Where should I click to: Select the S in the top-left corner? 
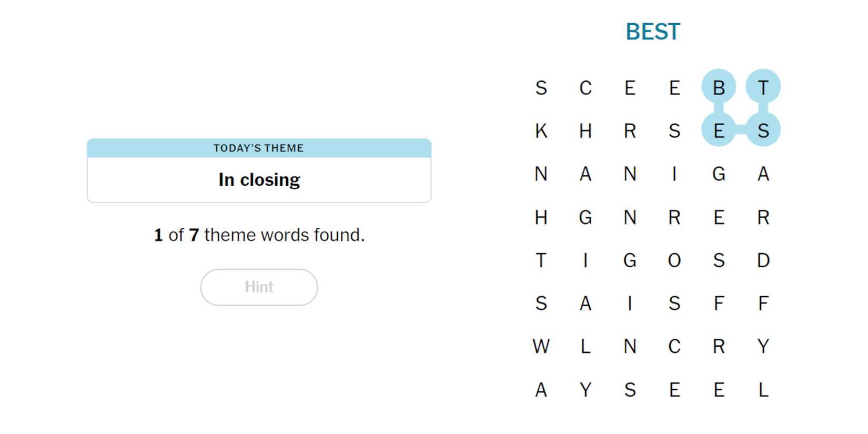coord(541,87)
